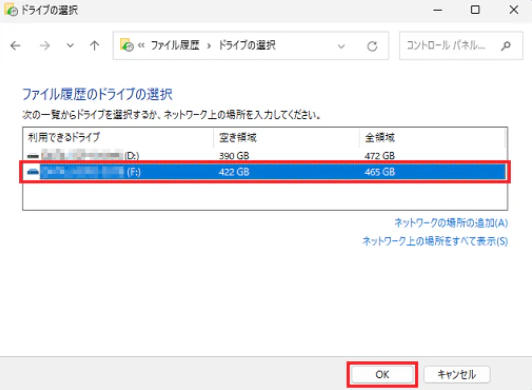Go up one level with up arrow

(95, 45)
